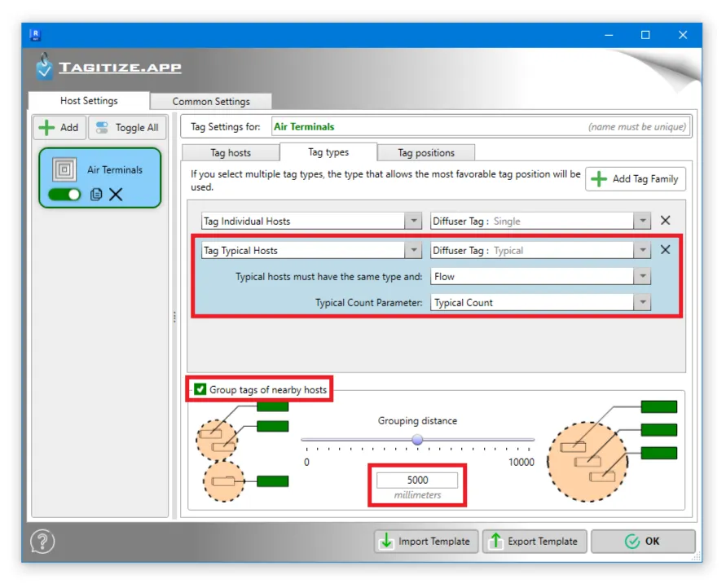This screenshot has height=588, width=726.
Task: Click the Grouping distance slider handle
Action: pyautogui.click(x=417, y=440)
